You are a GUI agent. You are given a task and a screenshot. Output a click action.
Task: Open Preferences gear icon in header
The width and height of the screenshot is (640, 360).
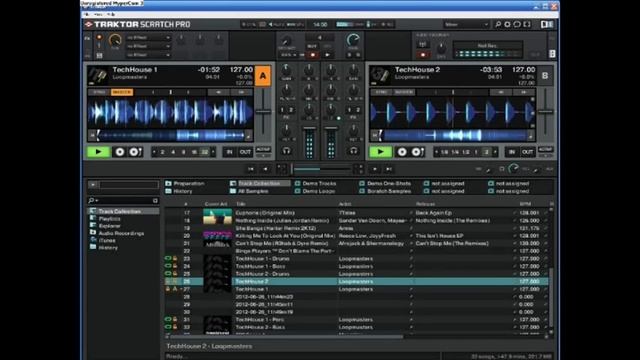pos(507,24)
